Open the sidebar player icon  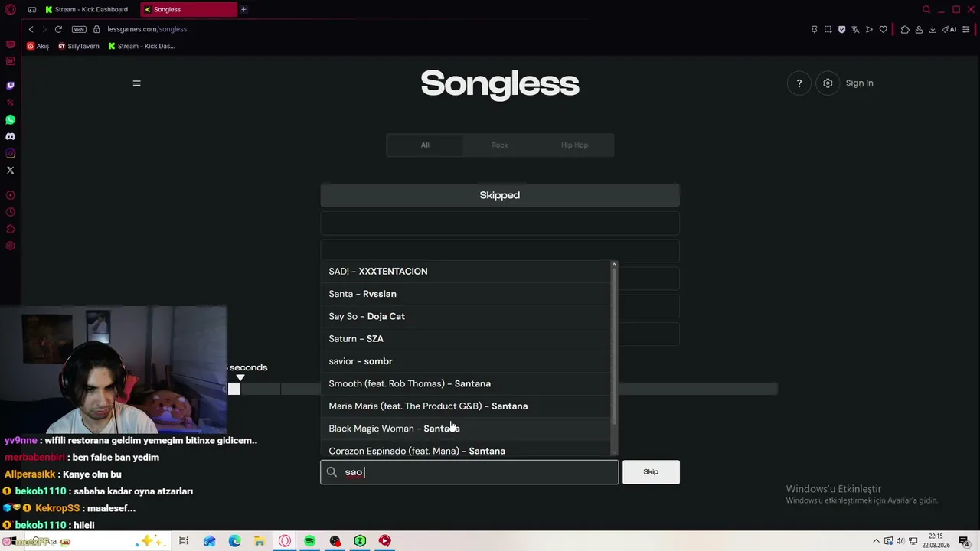[x=11, y=195]
